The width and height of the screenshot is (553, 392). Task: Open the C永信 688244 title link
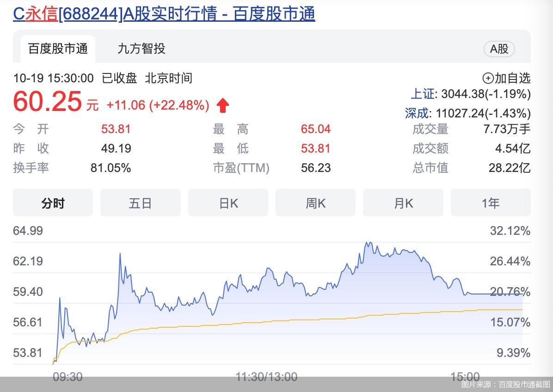pos(164,14)
